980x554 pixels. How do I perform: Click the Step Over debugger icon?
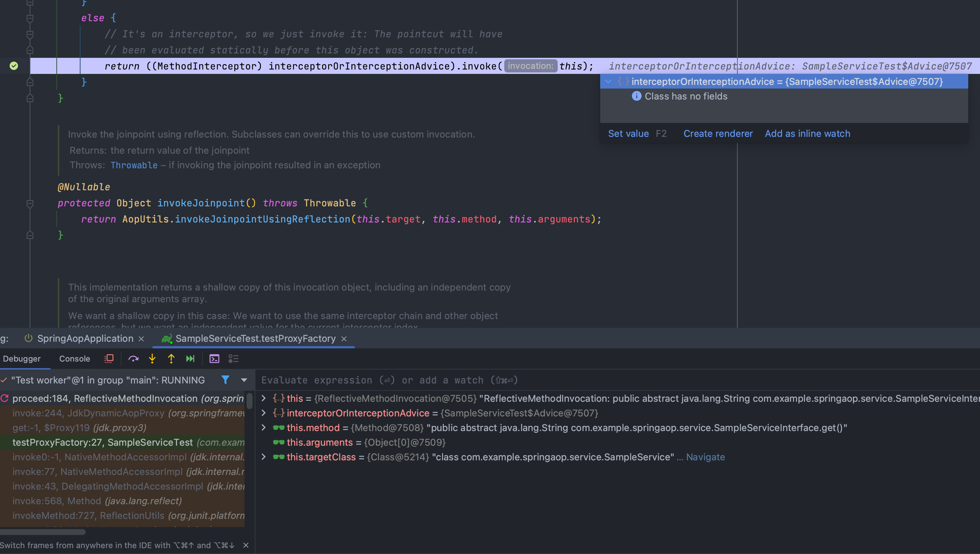point(133,359)
